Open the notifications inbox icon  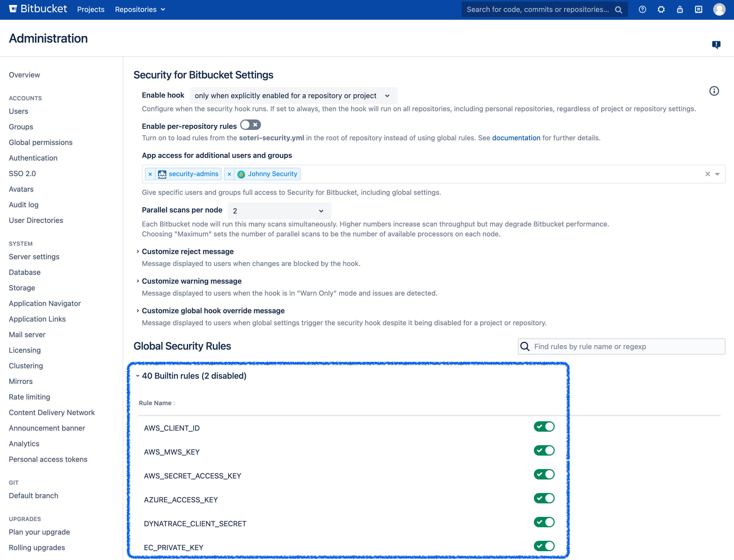click(x=698, y=9)
